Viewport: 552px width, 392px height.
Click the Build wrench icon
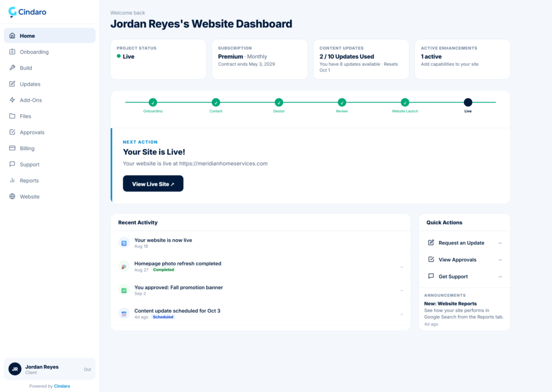click(x=12, y=68)
